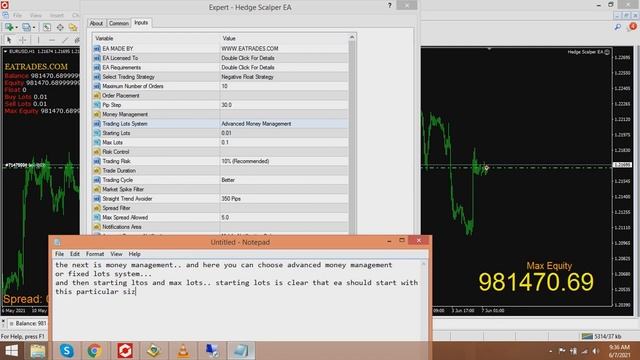Click the red notification icon top right
Screen dimensions: 640x360
[632, 27]
